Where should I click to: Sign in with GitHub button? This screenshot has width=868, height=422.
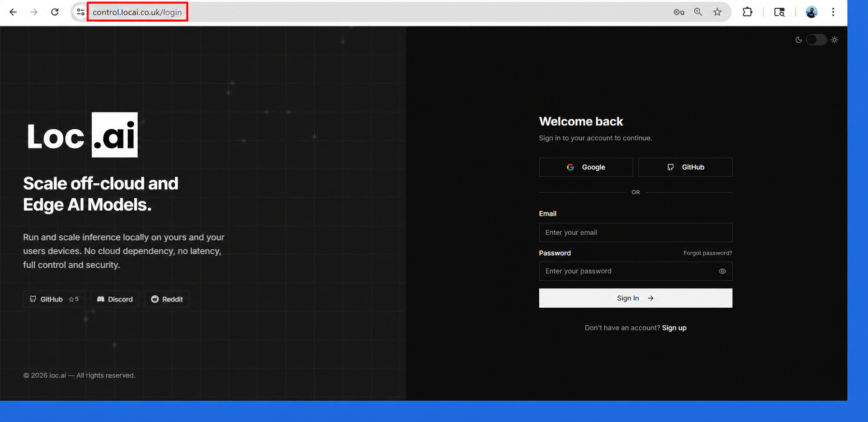tap(685, 167)
